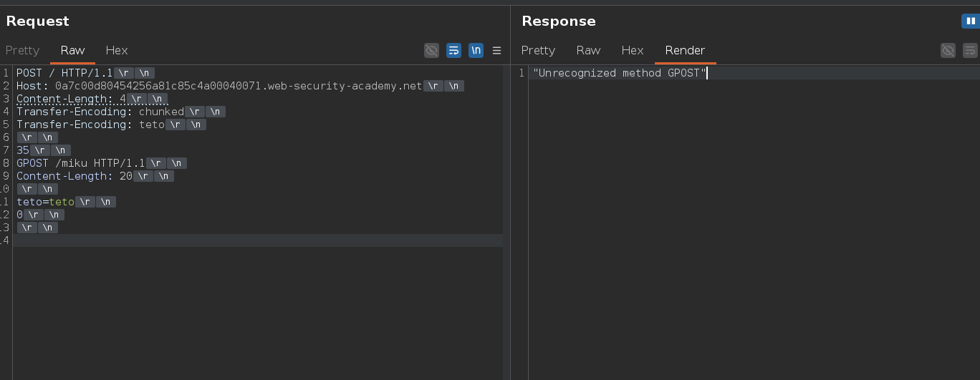This screenshot has width=980, height=380.
Task: Click empty line 14 in request editor
Action: click(258, 240)
